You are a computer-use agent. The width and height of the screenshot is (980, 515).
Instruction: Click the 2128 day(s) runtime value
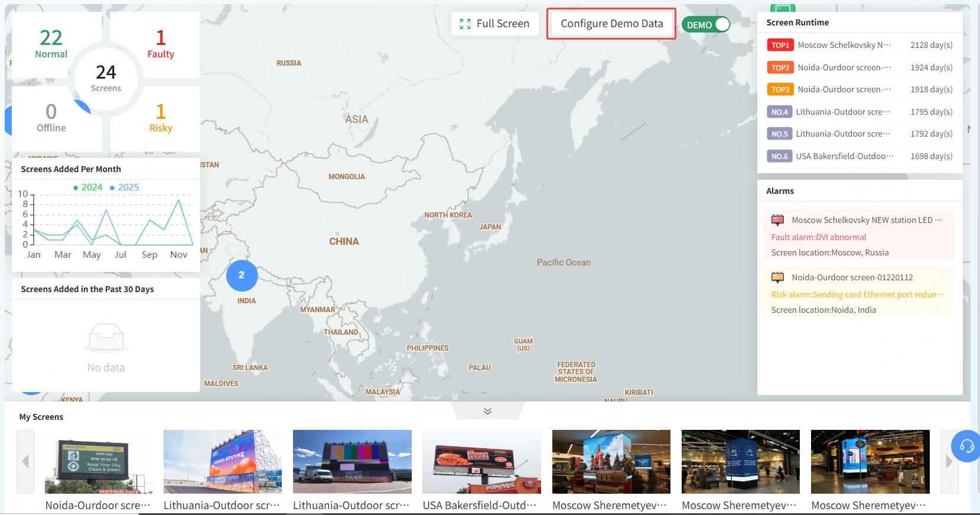click(931, 45)
